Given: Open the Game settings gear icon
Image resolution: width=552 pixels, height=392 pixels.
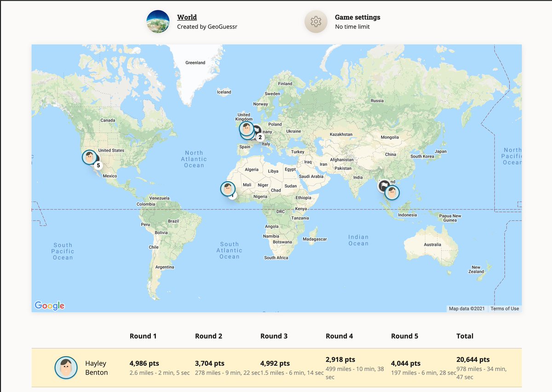Looking at the screenshot, I should click(316, 22).
